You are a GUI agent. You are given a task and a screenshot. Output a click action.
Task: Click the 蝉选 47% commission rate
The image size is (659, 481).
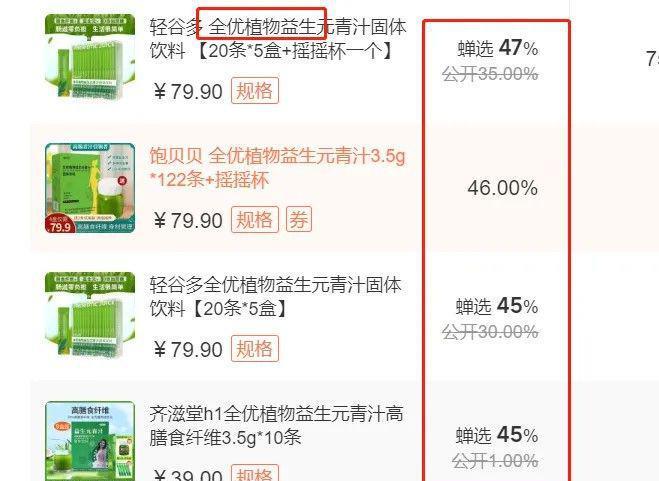tap(498, 48)
